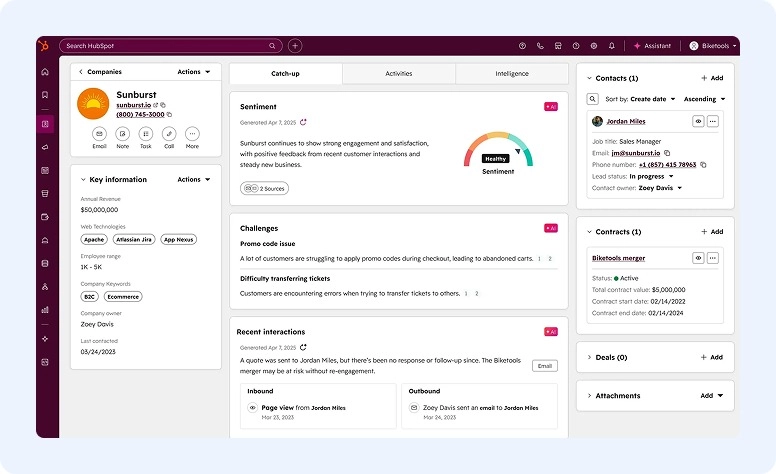Open the Actions dropdown in Key information

(194, 179)
